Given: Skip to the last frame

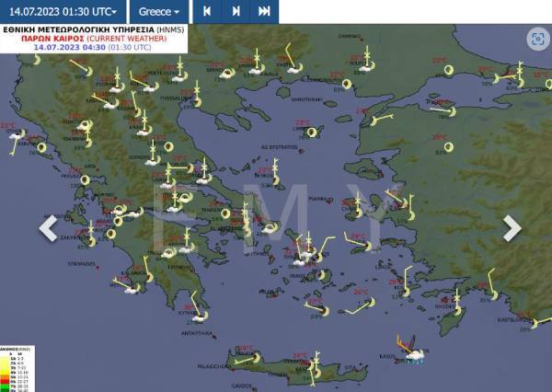Looking at the screenshot, I should click(264, 11).
